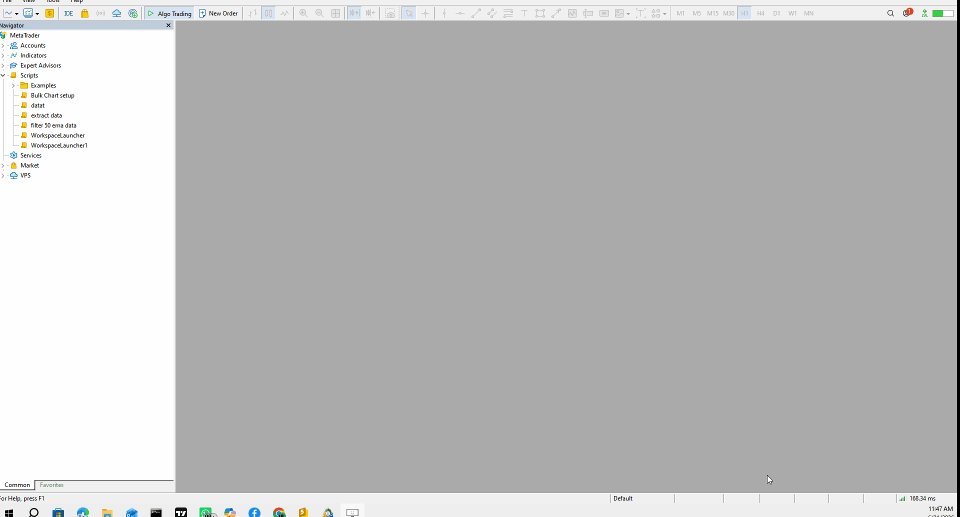Open the Windows Start menu

tap(9, 512)
